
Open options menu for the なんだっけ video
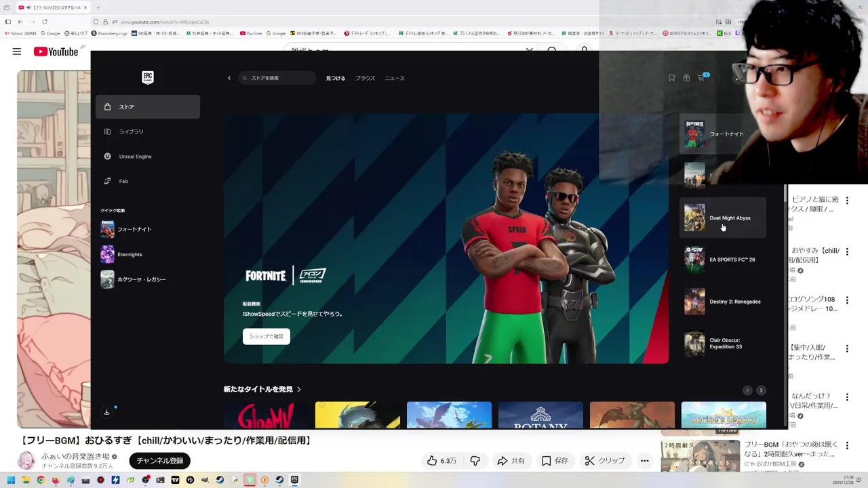(x=847, y=397)
